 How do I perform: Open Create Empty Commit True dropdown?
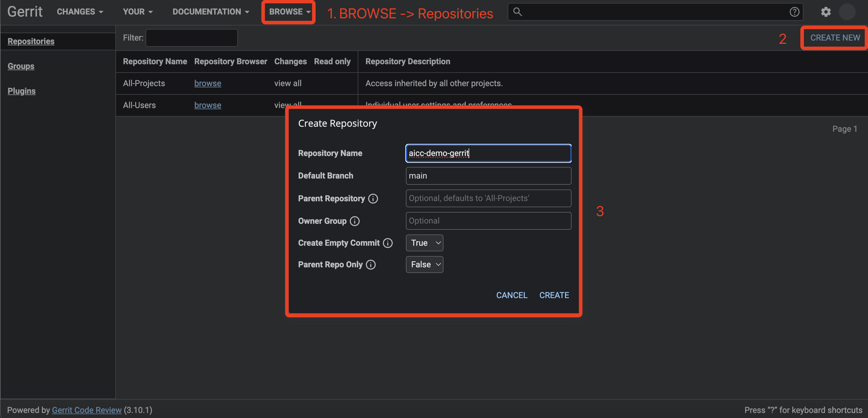coord(424,243)
